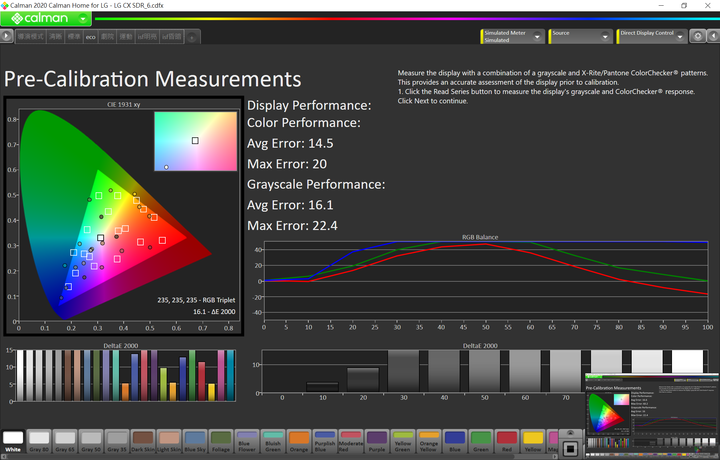The height and width of the screenshot is (460, 720).
Task: Select the Yellow swatch
Action: point(533,442)
